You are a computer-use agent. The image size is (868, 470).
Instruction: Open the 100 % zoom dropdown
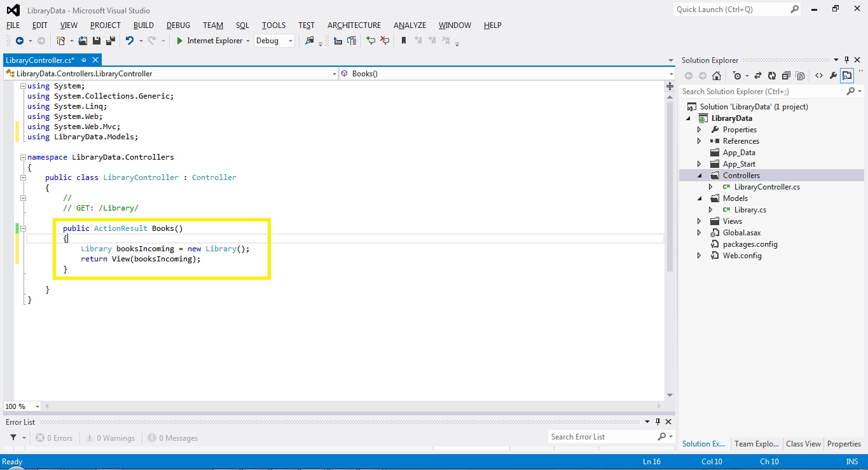point(38,406)
